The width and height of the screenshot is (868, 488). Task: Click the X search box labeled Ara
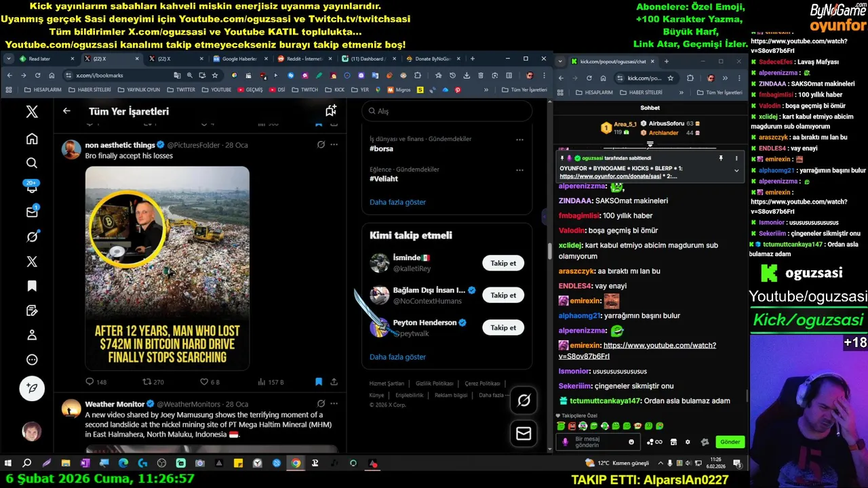(x=447, y=111)
